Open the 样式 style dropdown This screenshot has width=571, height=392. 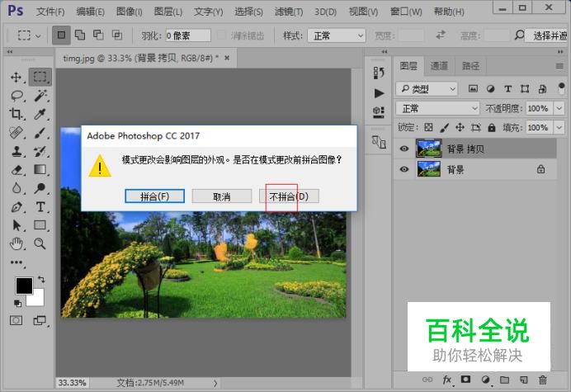pos(337,35)
